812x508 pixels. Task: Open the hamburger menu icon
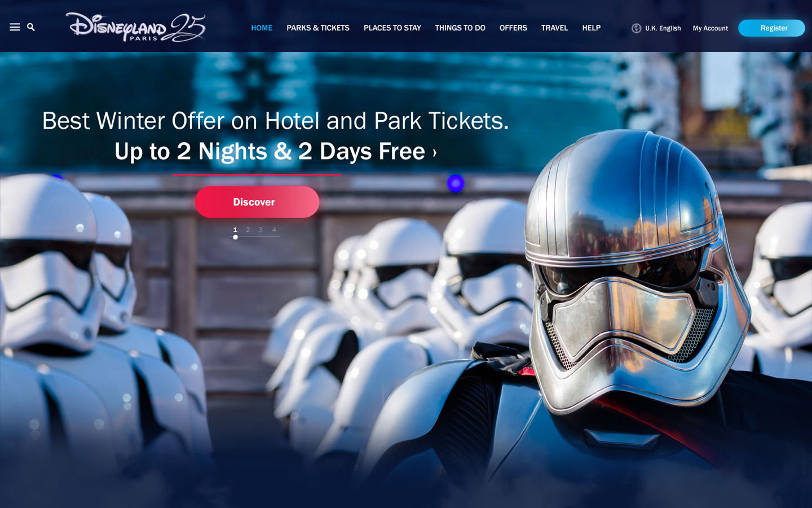15,27
